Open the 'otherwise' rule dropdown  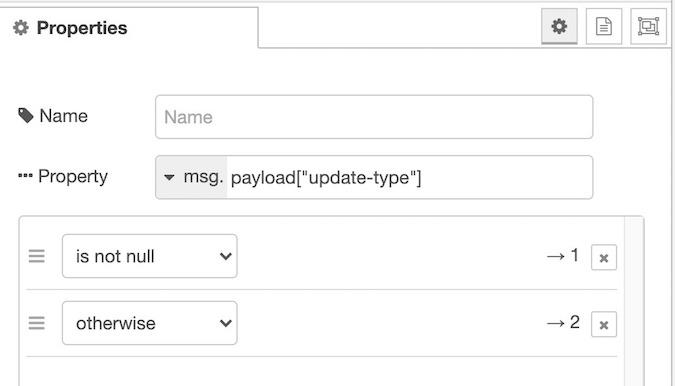click(x=149, y=323)
